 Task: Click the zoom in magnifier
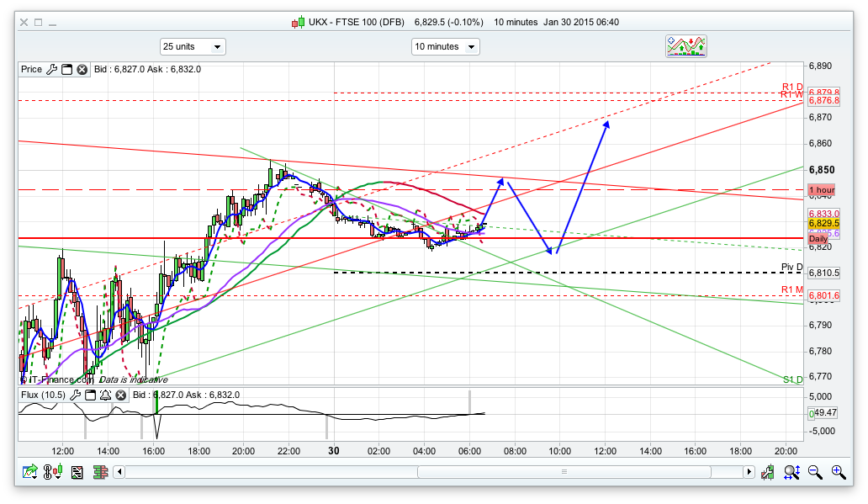click(x=838, y=472)
